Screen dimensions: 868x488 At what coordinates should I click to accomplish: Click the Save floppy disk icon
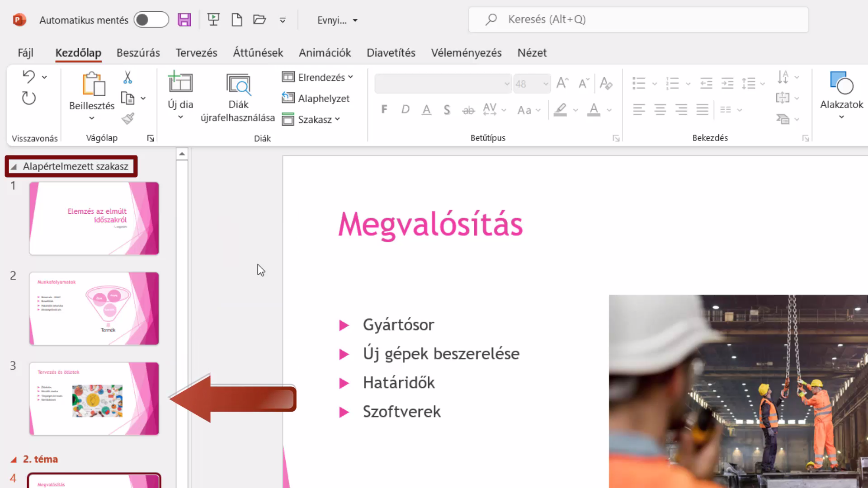(184, 20)
